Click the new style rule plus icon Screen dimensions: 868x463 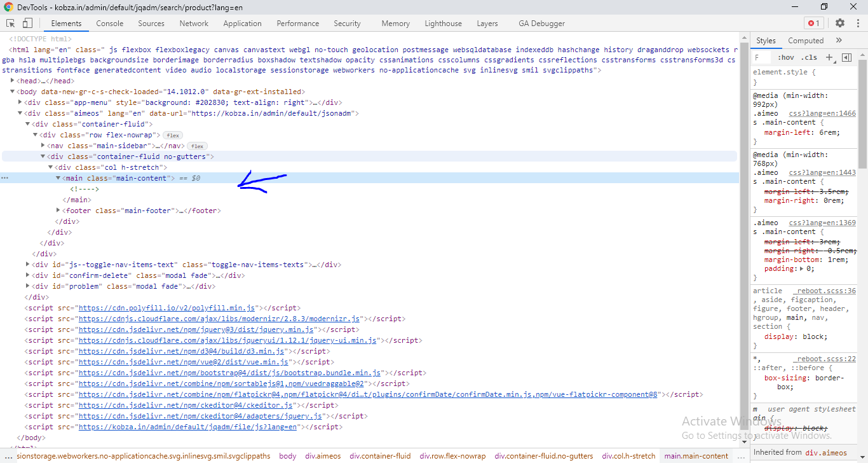[829, 57]
